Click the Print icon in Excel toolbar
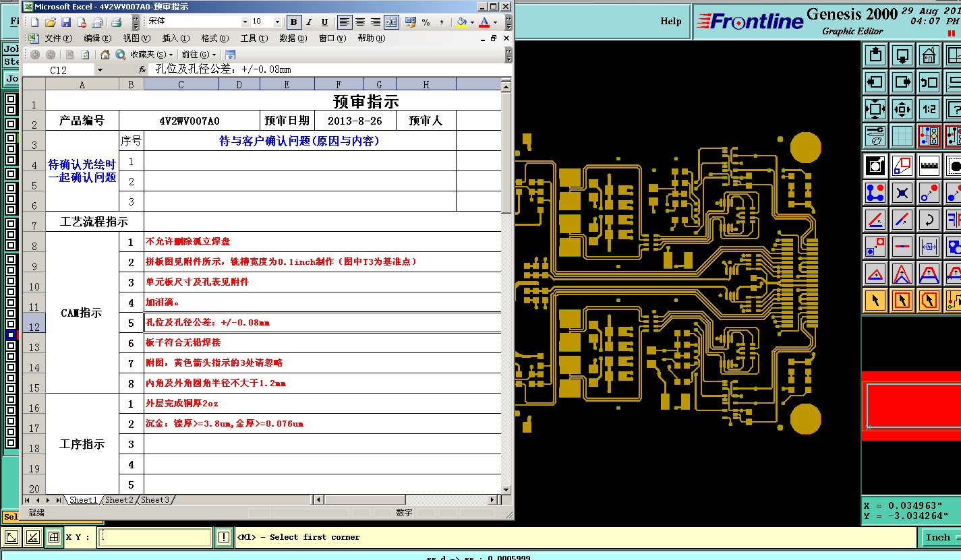This screenshot has width=961, height=560. tap(116, 22)
